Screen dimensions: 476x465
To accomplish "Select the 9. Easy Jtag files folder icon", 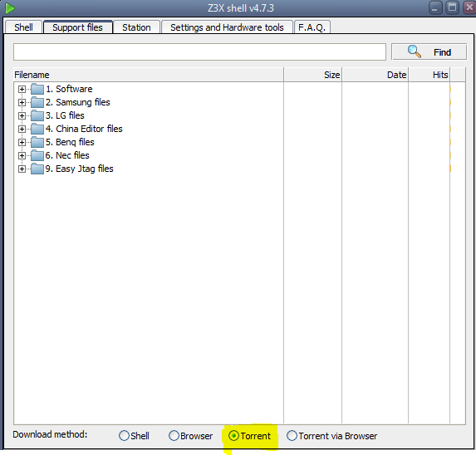I will click(37, 169).
